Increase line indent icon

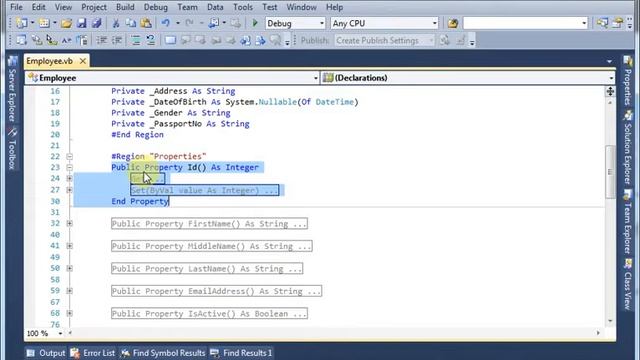click(117, 40)
